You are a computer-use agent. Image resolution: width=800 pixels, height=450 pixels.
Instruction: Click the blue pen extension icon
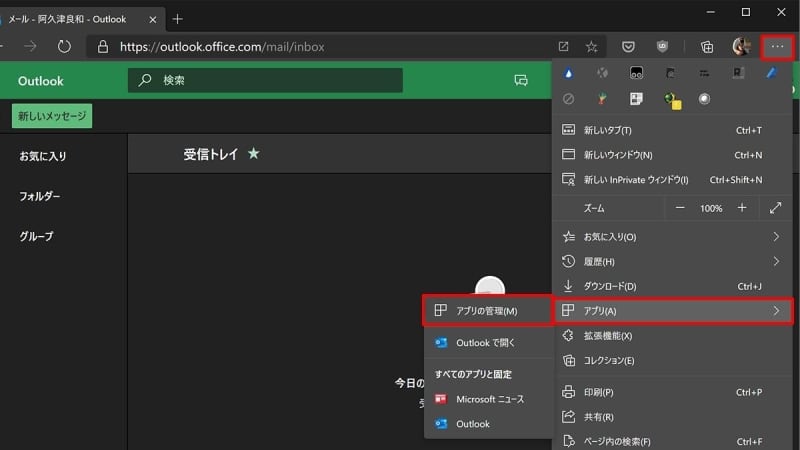pos(771,73)
